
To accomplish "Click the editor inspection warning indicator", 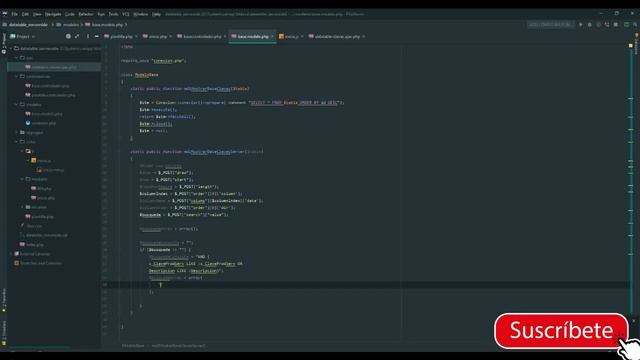I will click(630, 45).
